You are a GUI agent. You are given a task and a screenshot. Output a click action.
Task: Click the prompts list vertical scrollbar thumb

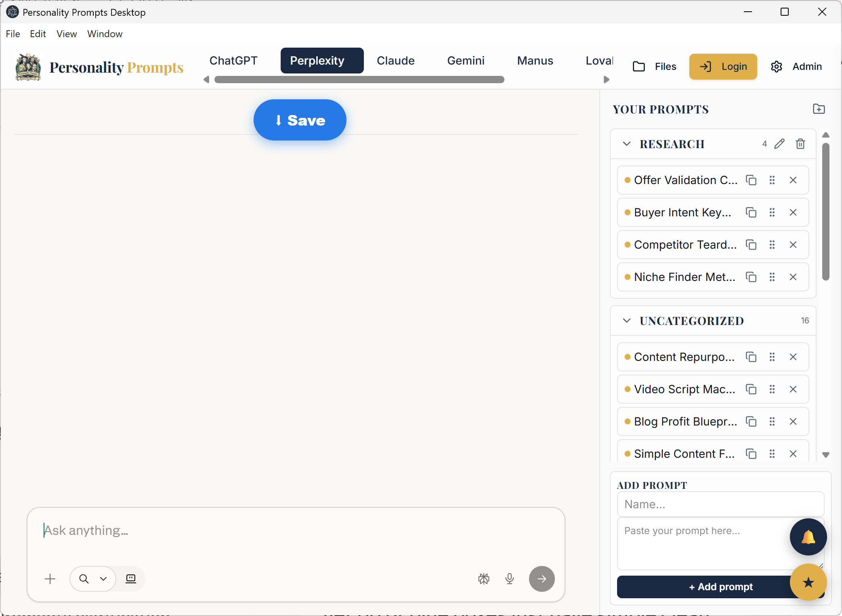tap(826, 212)
